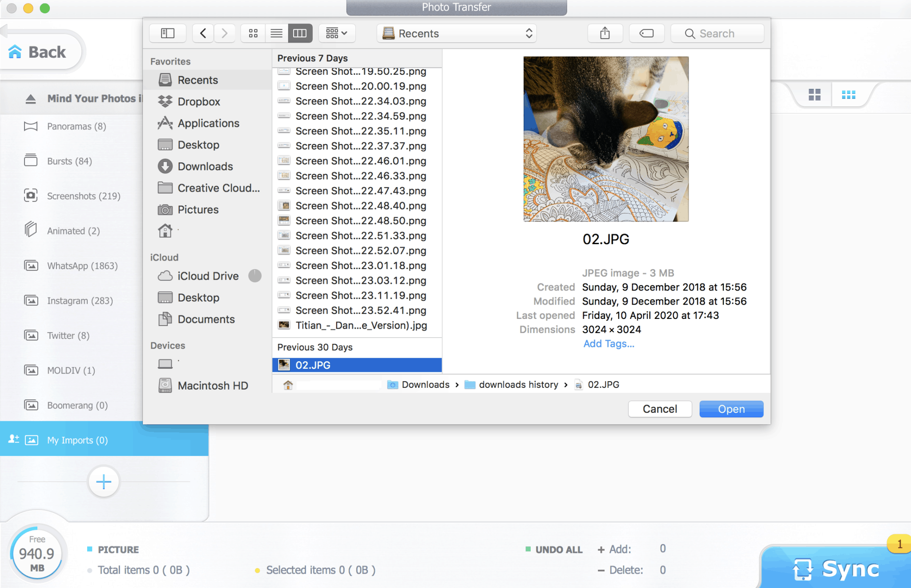Click the free space indicator showing 940.9 MB

pos(37,554)
